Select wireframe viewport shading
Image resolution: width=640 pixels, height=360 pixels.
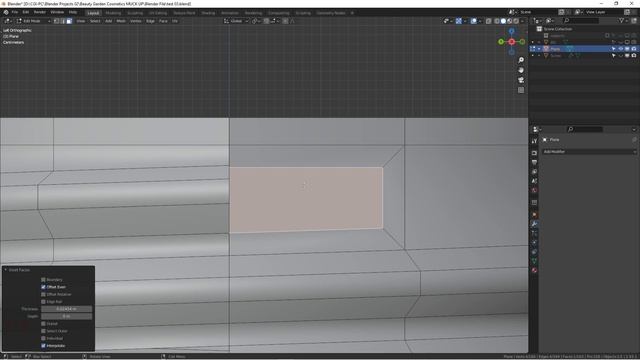point(497,21)
